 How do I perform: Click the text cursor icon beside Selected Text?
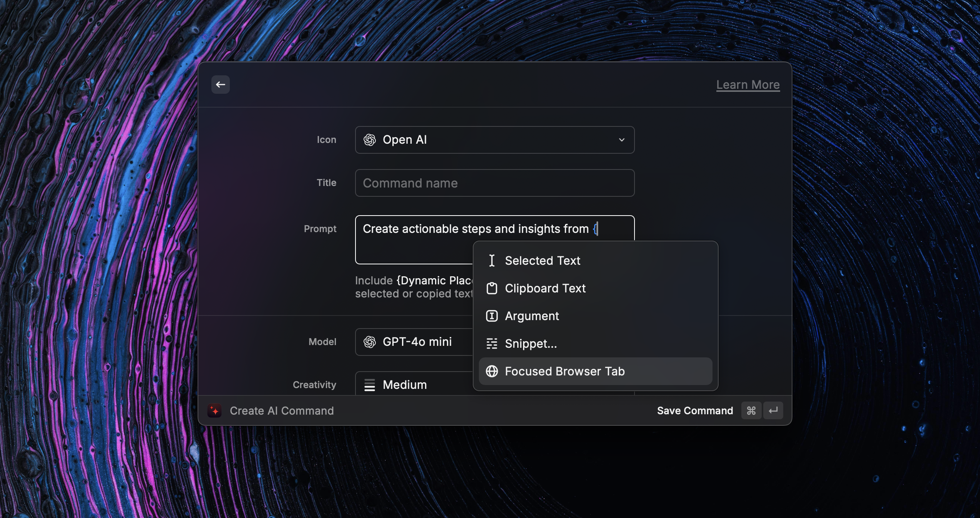coord(492,261)
